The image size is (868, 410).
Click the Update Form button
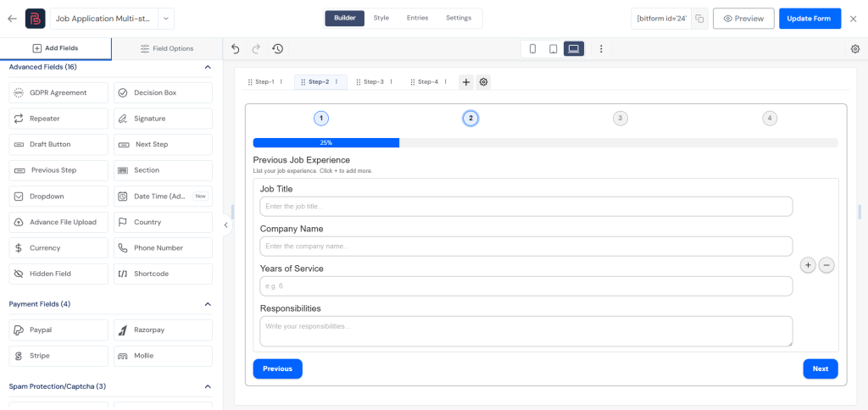click(x=810, y=19)
